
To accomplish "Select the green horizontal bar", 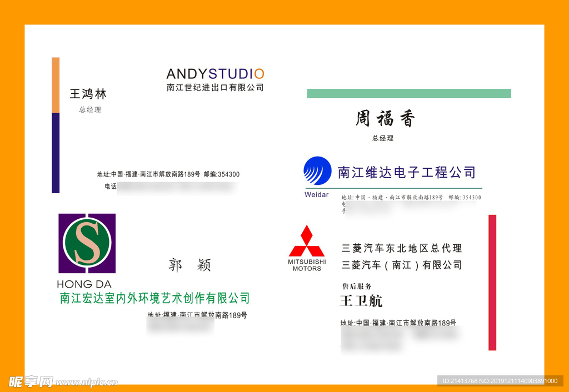I will 408,93.
